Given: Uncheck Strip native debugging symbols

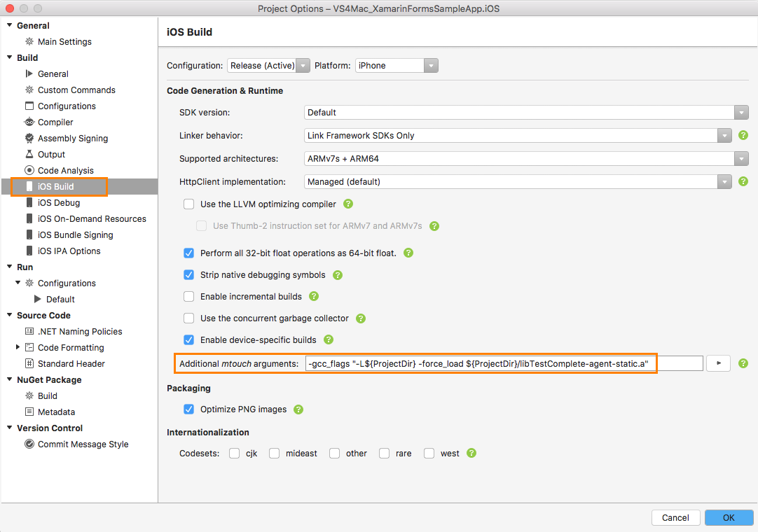Looking at the screenshot, I should click(x=188, y=275).
